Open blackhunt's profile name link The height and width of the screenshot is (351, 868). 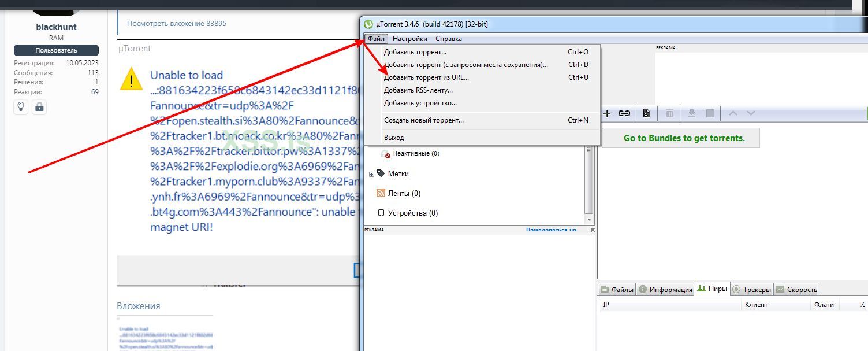(56, 27)
